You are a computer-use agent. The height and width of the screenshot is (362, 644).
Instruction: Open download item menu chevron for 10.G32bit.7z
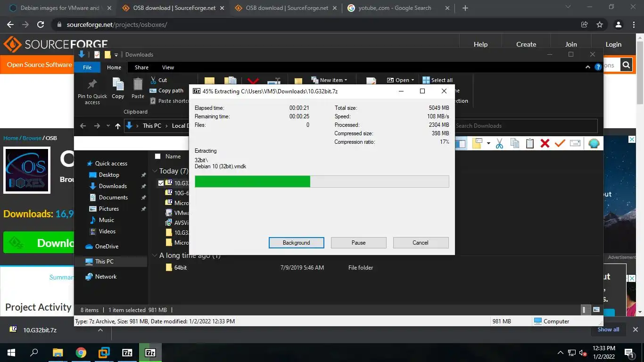coord(100,330)
